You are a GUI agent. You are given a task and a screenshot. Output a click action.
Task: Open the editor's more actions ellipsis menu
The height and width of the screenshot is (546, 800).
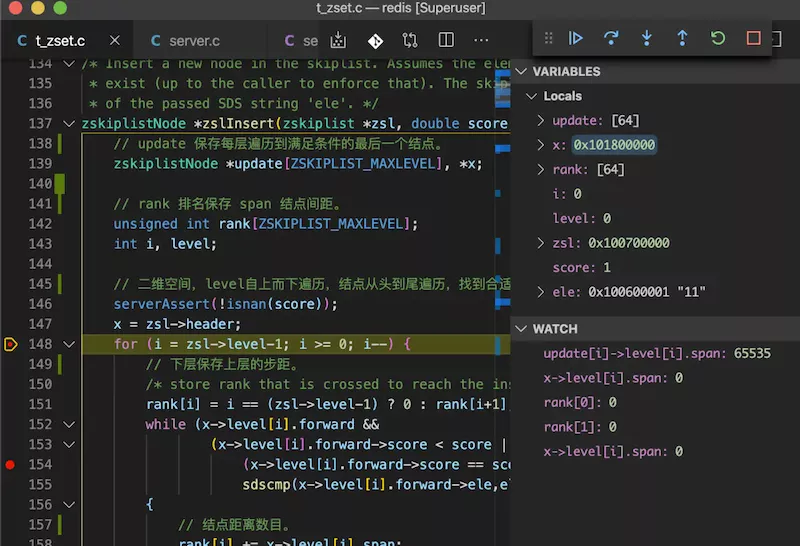(x=481, y=41)
